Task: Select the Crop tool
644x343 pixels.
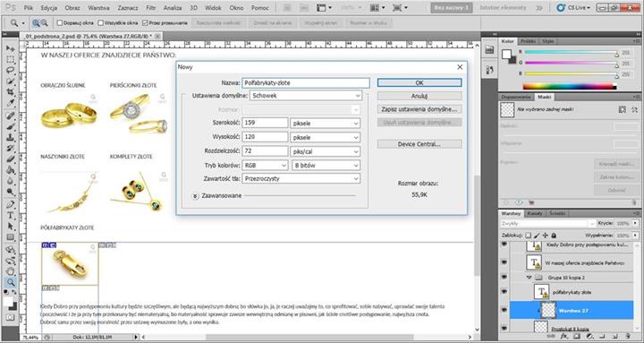Action: (10, 92)
